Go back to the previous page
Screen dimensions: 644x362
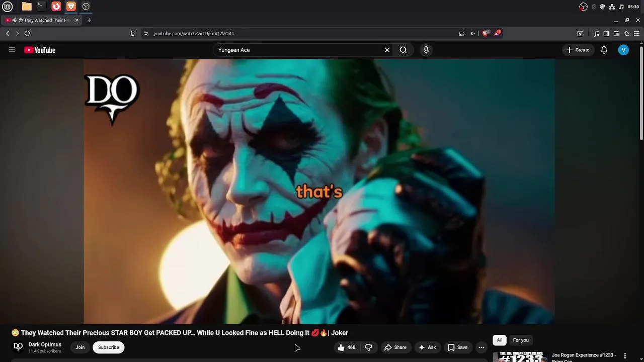[8, 34]
